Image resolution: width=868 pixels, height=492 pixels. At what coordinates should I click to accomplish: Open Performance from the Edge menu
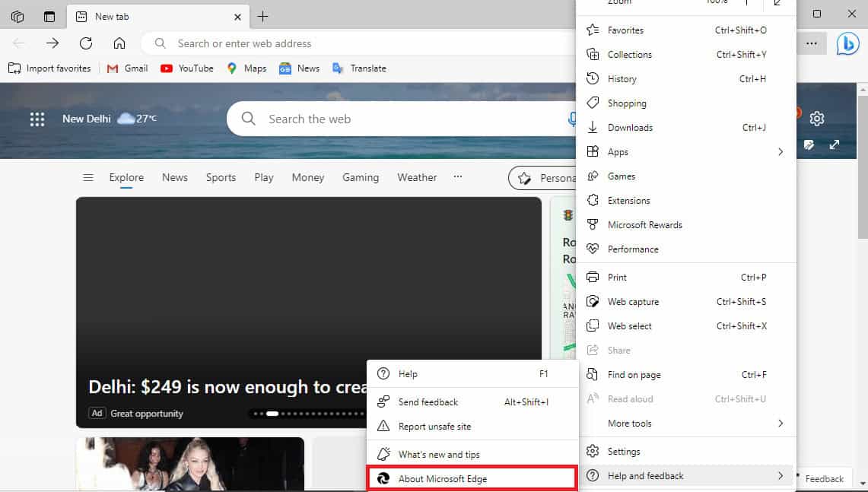685,249
